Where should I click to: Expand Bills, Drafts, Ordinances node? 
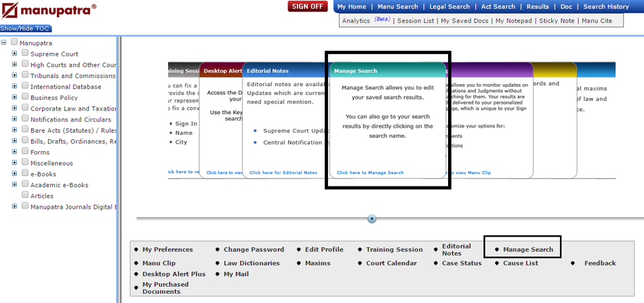coord(14,140)
